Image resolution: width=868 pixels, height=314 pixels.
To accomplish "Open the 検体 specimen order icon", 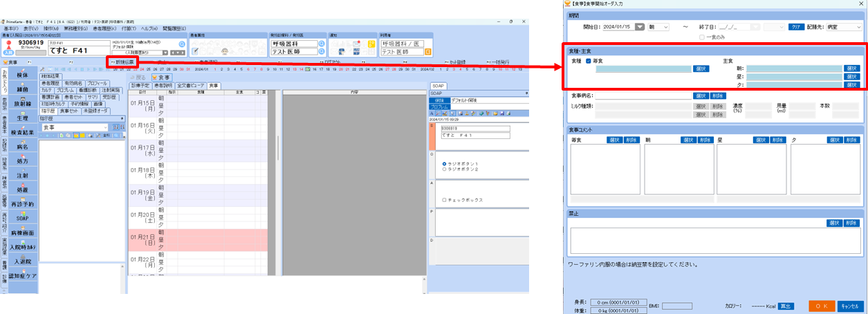I will pos(22,74).
